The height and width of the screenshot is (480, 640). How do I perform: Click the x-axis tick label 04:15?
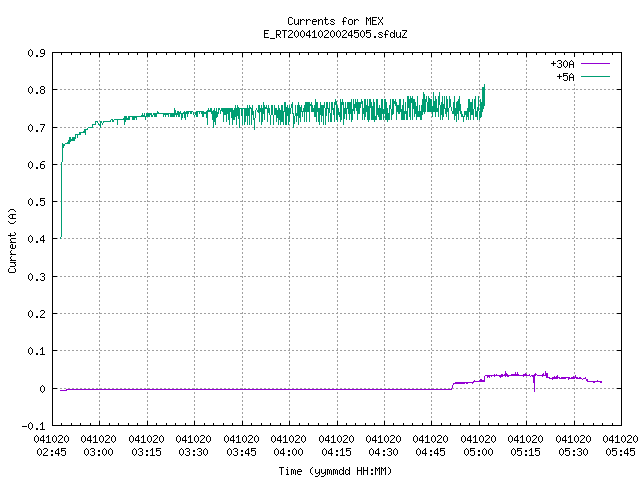tap(336, 452)
